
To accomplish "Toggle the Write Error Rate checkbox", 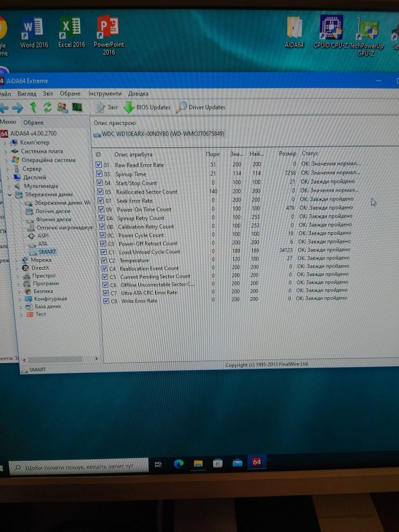I will (x=106, y=301).
